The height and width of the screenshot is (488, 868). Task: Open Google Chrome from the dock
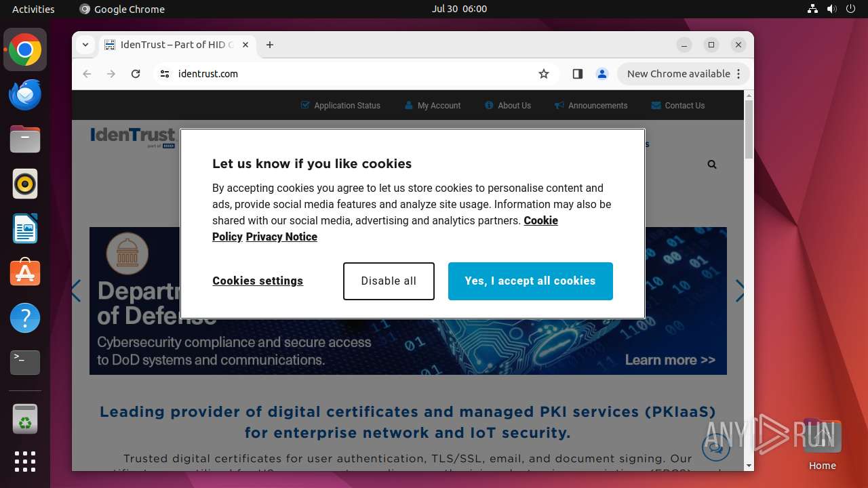coord(25,50)
